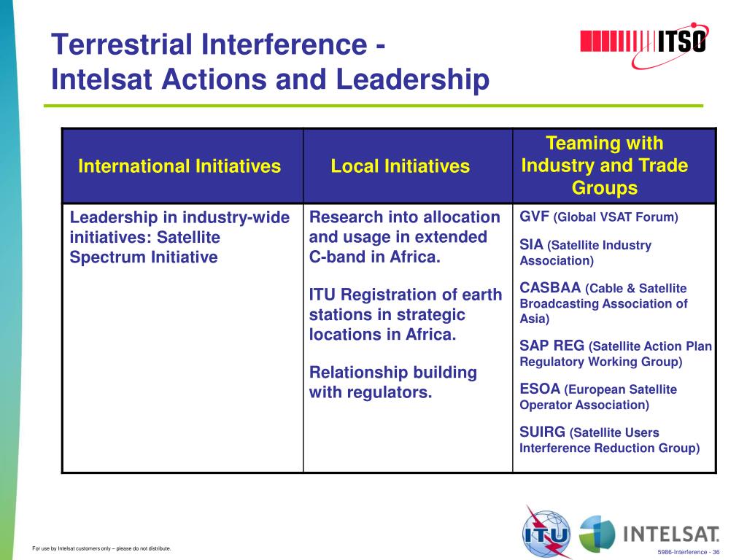Click the Intelsat customers only footer note

(101, 548)
